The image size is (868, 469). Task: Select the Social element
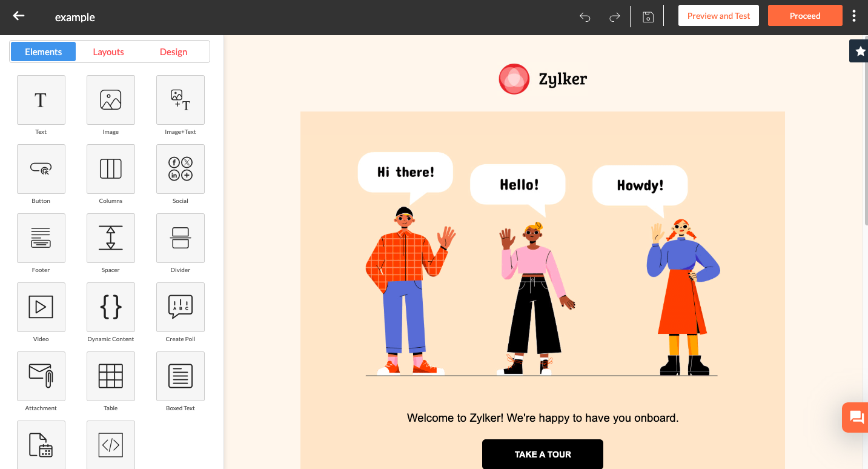(x=181, y=169)
